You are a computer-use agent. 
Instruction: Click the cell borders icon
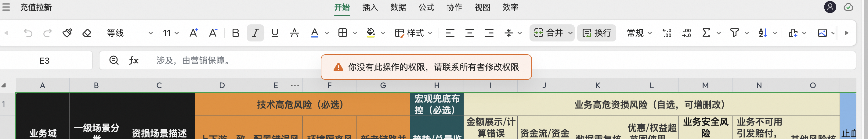point(343,33)
